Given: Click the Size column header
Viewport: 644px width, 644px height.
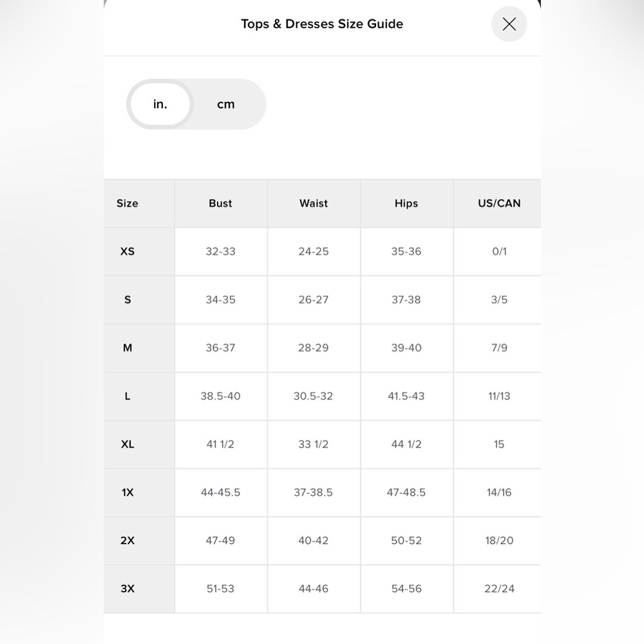Looking at the screenshot, I should coord(128,204).
